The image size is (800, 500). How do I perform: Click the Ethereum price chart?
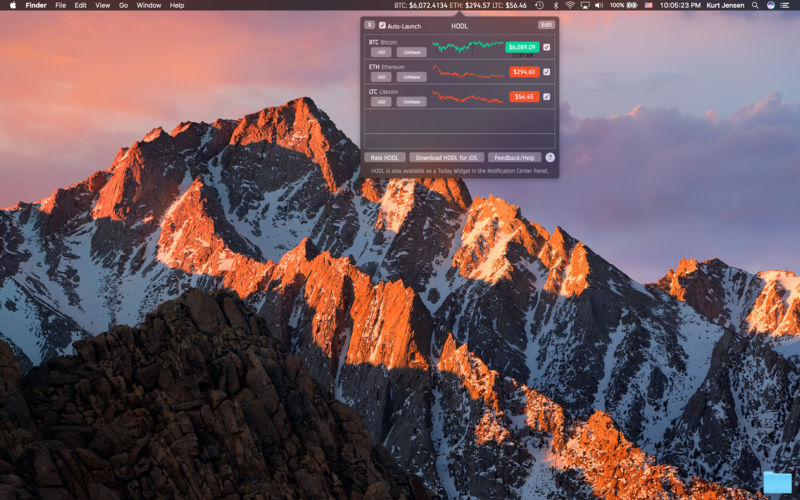pyautogui.click(x=467, y=72)
